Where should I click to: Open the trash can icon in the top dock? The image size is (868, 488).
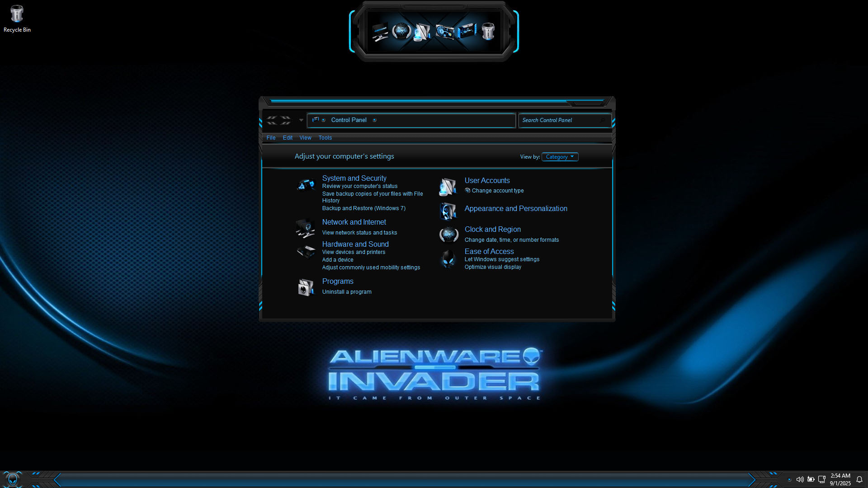point(488,31)
